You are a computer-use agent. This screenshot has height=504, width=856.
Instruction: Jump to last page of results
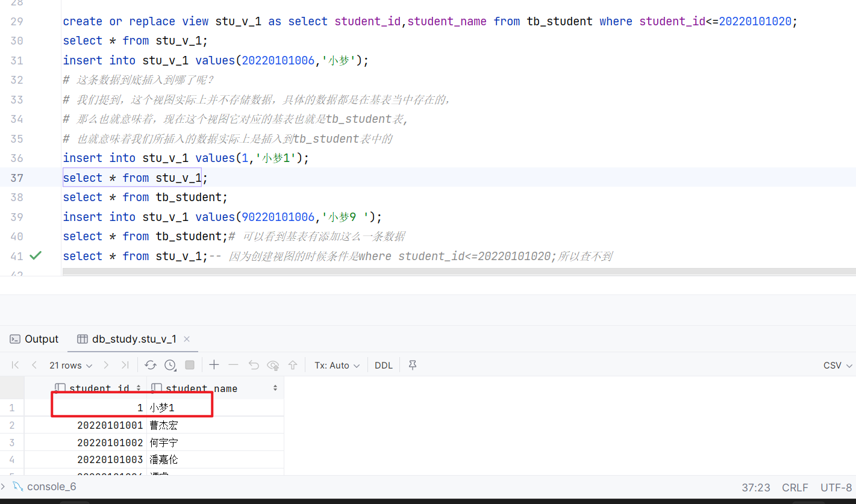coord(125,365)
